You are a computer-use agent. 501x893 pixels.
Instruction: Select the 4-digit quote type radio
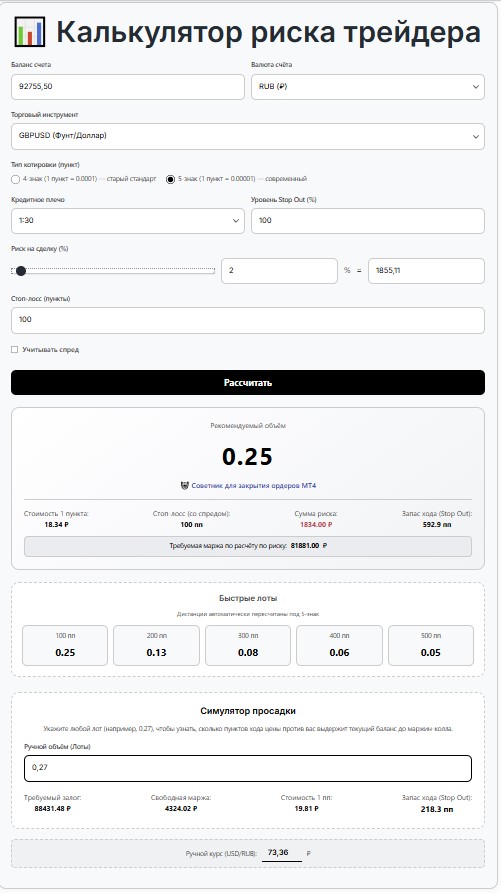15,179
